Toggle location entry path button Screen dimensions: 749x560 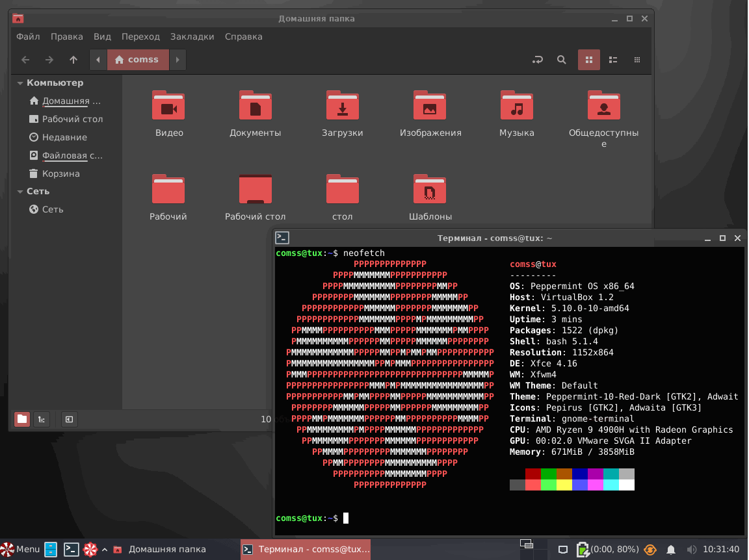[538, 60]
